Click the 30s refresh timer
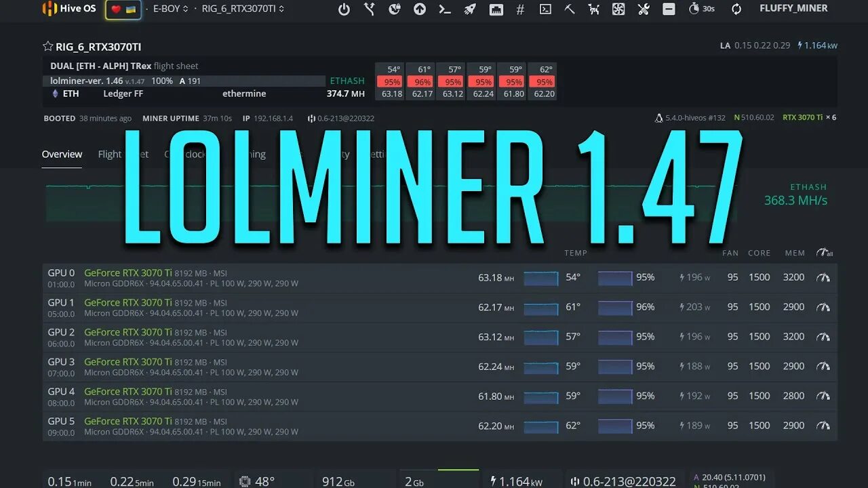 click(x=701, y=9)
